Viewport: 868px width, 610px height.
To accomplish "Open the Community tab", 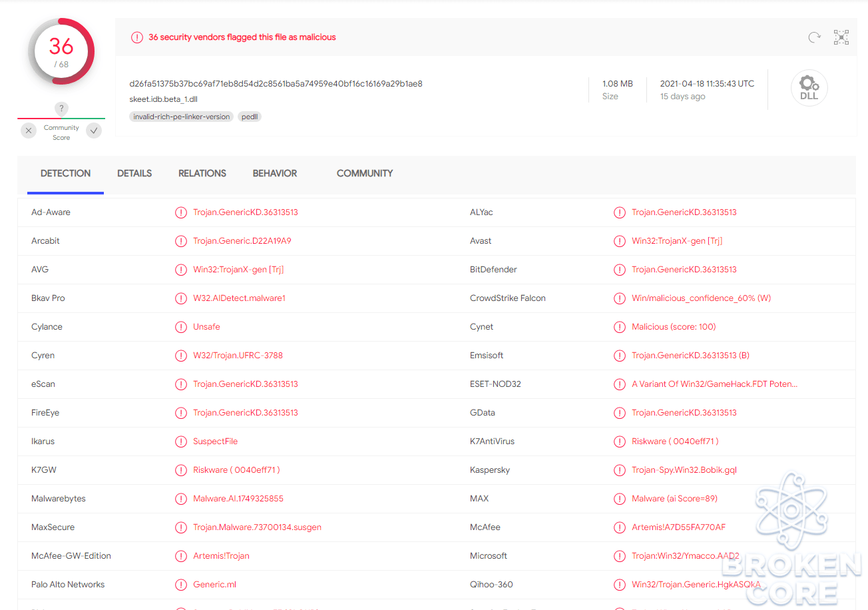I will coord(365,173).
